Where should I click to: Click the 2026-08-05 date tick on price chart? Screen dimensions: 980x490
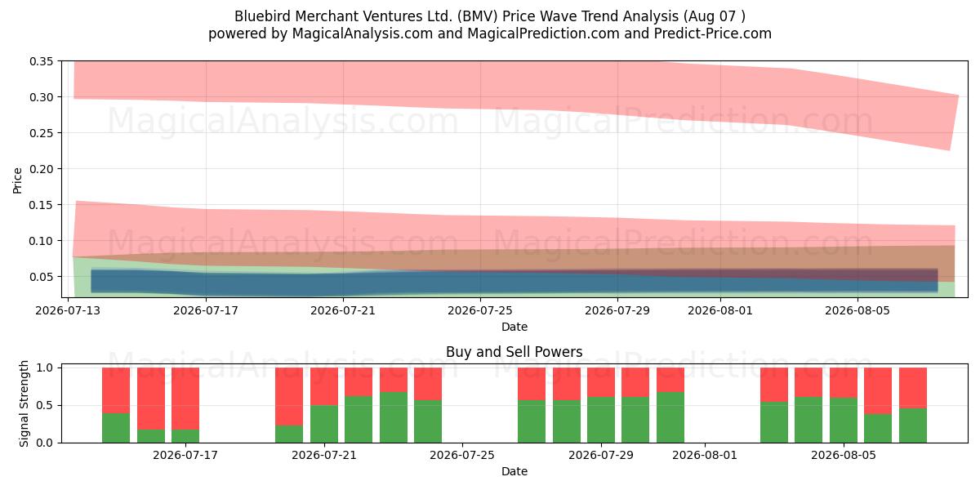tap(857, 310)
